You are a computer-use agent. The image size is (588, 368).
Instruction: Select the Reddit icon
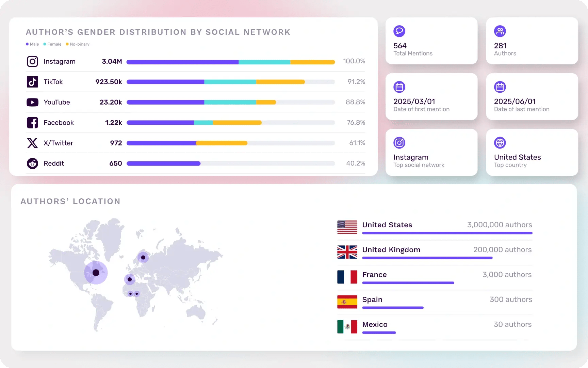point(32,164)
